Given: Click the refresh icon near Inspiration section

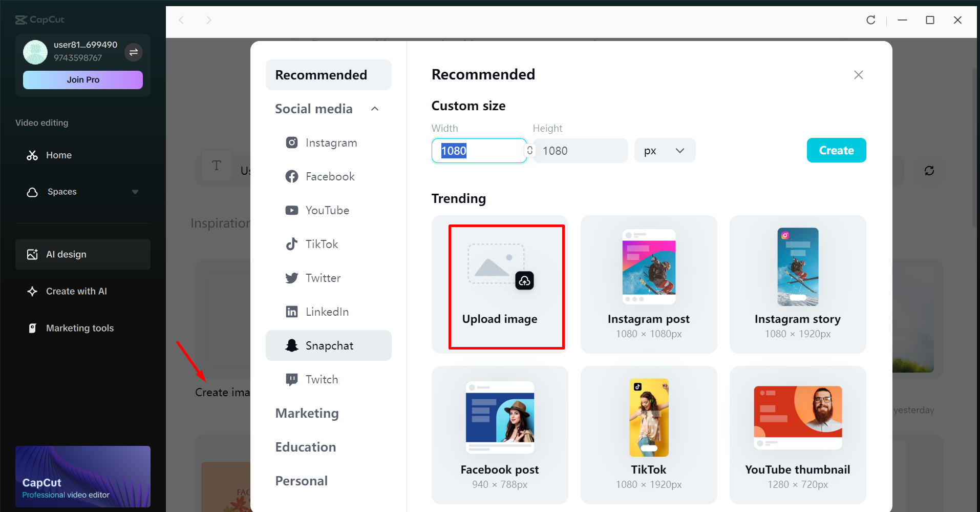Looking at the screenshot, I should (930, 170).
